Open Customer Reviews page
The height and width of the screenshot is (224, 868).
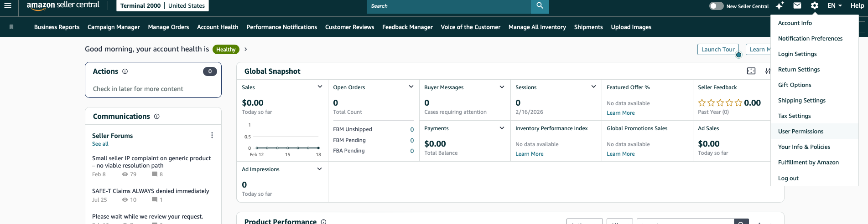tap(349, 27)
